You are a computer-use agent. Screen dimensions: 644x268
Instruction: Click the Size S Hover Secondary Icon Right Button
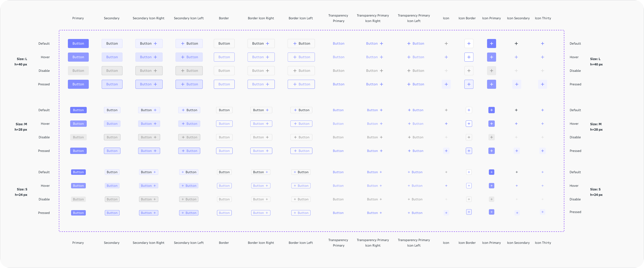(149, 186)
